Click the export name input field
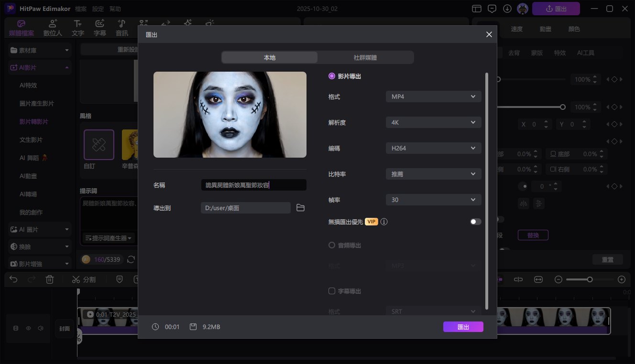 [253, 185]
